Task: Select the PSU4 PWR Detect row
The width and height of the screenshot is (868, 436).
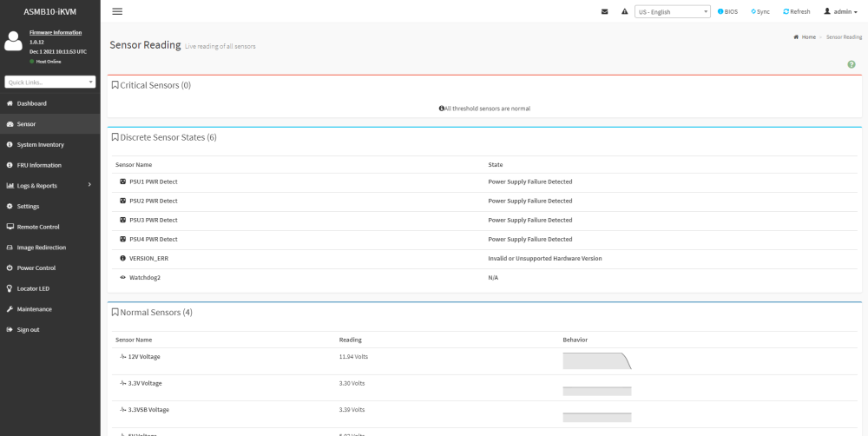Action: 484,240
